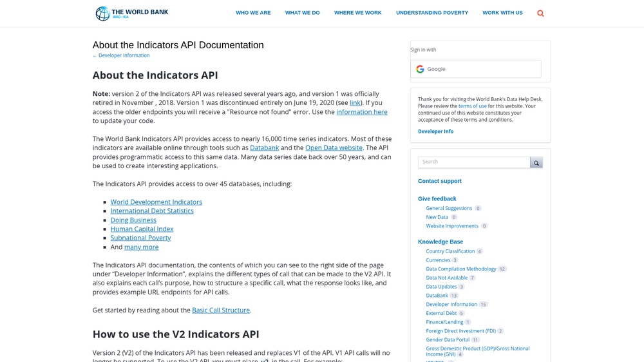
Task: Open the Gender Data Portal topic
Action: click(448, 340)
